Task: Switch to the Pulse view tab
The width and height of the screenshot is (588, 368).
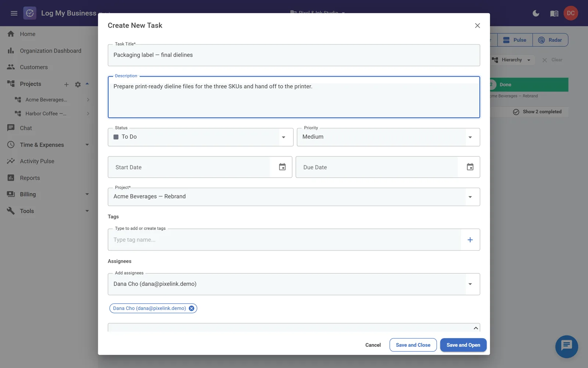Action: [x=515, y=40]
